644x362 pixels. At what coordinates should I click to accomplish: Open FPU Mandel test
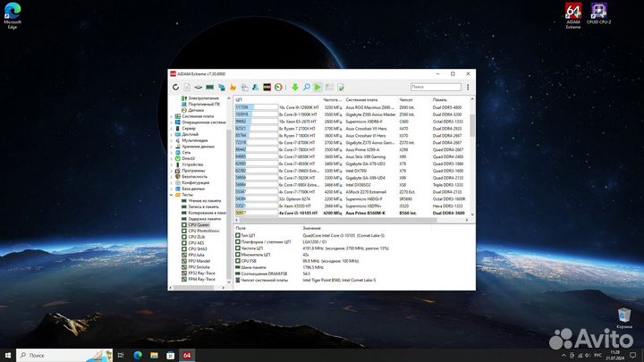199,261
